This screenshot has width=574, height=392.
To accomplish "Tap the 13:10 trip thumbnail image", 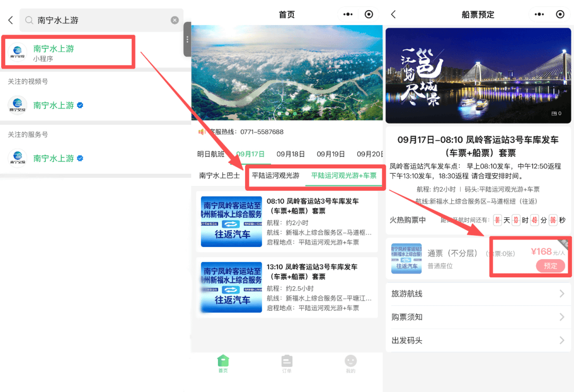I will click(231, 287).
